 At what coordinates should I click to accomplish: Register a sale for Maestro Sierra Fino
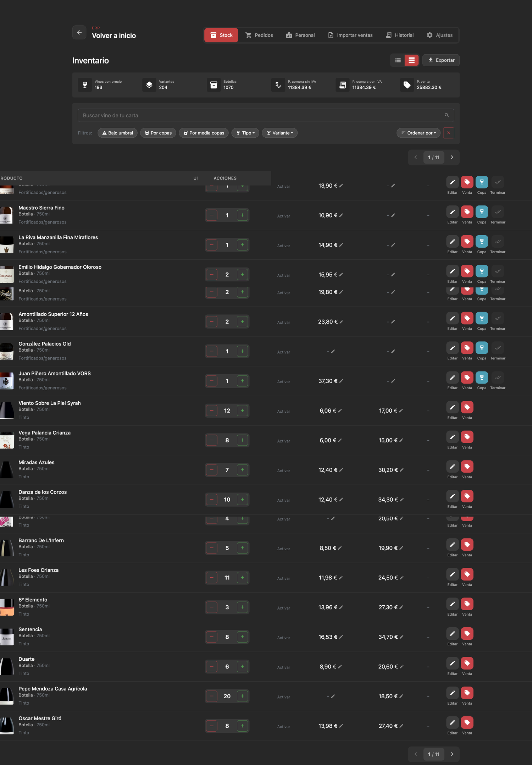[467, 212]
